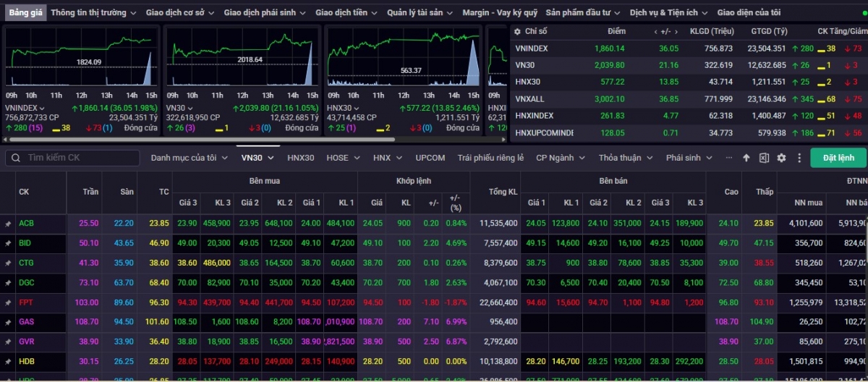The image size is (868, 382).
Task: Click the pin icon next to ACB
Action: pos(9,224)
